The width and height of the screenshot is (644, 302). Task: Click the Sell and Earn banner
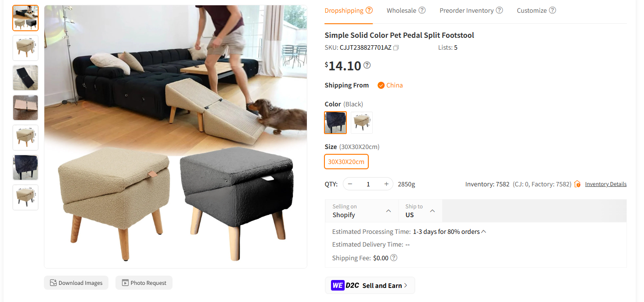pyautogui.click(x=370, y=285)
